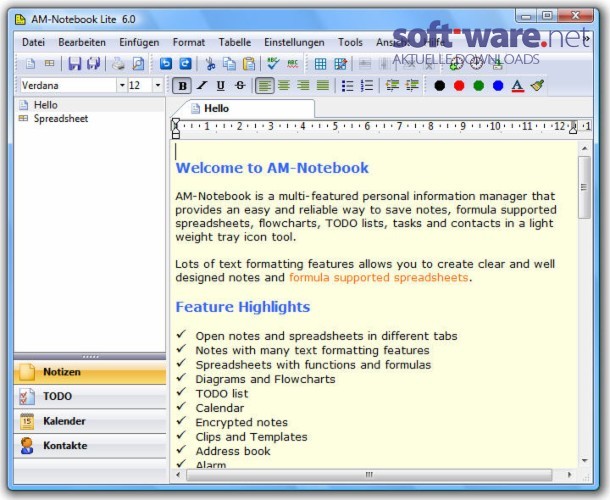Viewport: 610px width, 500px height.
Task: Select the Spreadsheet item in list
Action: pyautogui.click(x=61, y=119)
